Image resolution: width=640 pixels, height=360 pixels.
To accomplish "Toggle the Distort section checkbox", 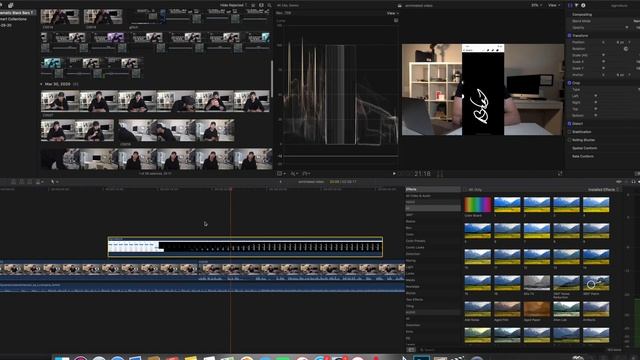I will pyautogui.click(x=569, y=124).
